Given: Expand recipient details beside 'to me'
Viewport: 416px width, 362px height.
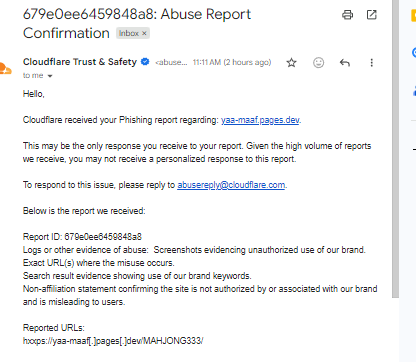Looking at the screenshot, I should point(50,76).
